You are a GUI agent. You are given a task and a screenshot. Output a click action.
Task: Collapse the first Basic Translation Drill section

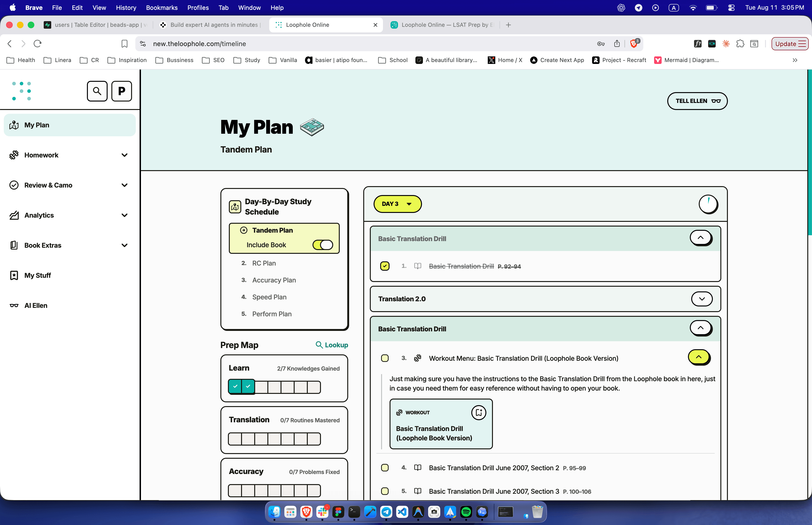(x=701, y=238)
